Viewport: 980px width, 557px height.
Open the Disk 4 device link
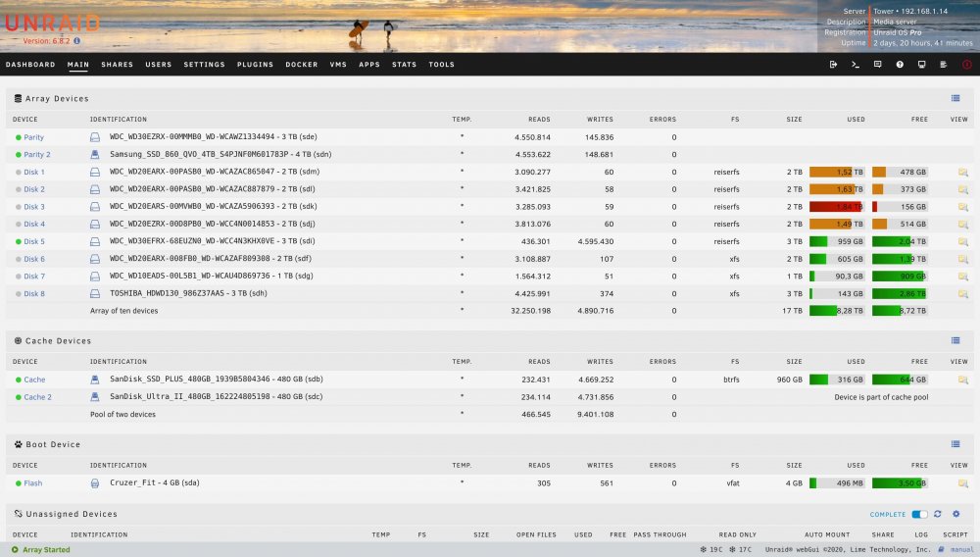click(x=34, y=224)
